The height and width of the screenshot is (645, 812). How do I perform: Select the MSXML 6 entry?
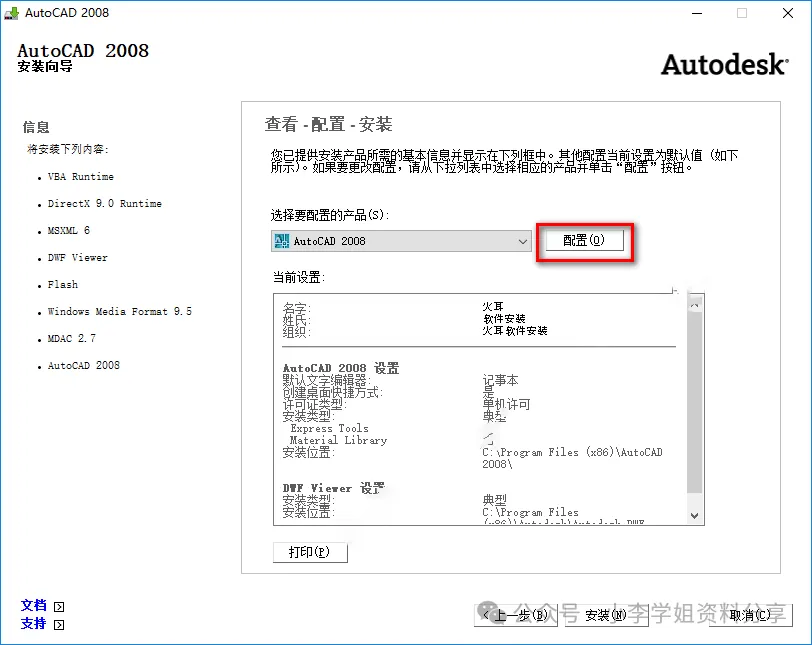pos(68,231)
